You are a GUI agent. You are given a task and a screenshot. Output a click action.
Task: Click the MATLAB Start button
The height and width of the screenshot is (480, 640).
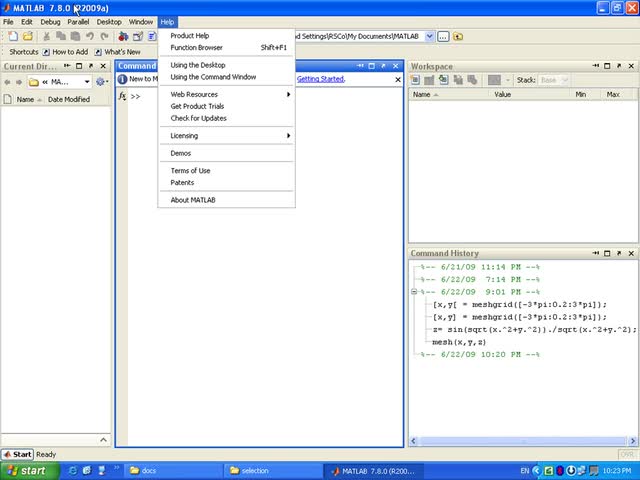pyautogui.click(x=17, y=454)
